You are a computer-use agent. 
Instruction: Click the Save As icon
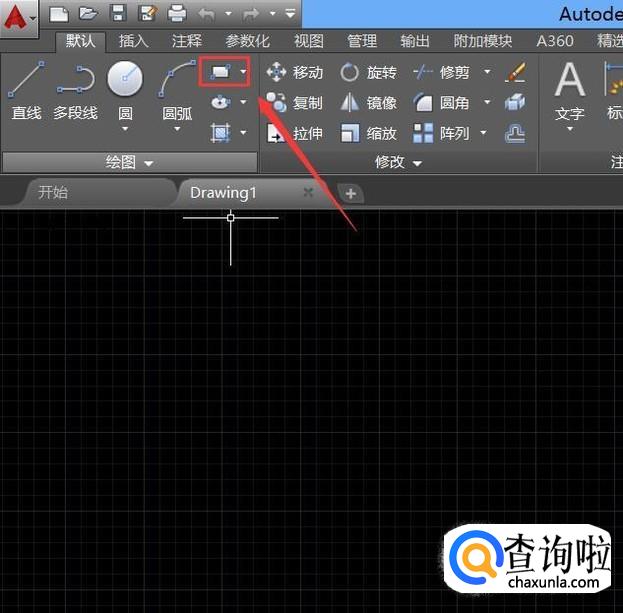[x=147, y=14]
